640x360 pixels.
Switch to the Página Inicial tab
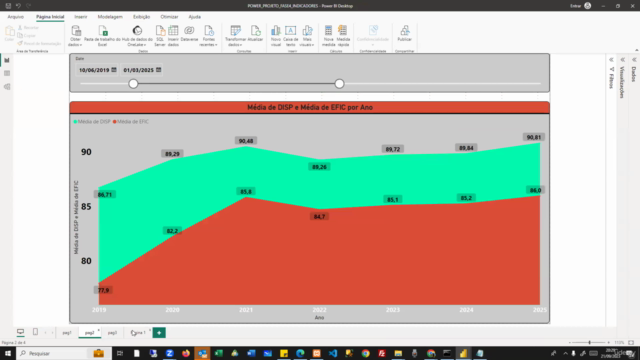tap(50, 17)
